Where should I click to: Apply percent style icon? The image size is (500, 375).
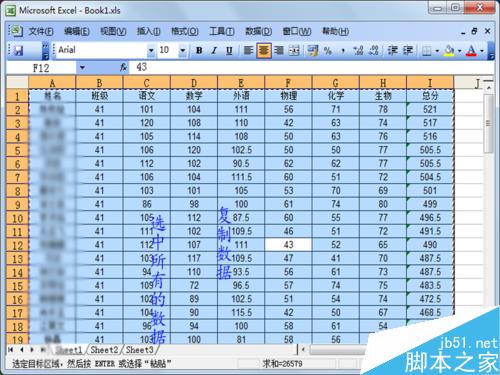(x=328, y=51)
